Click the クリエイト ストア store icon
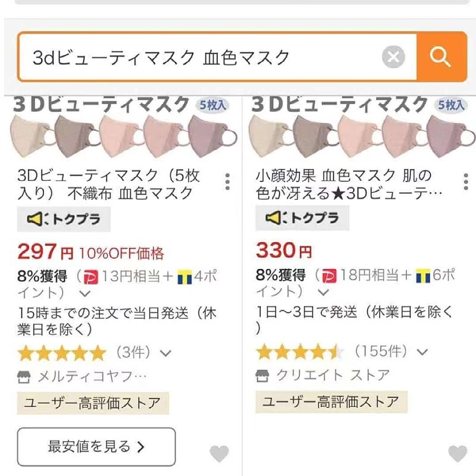 point(262,375)
